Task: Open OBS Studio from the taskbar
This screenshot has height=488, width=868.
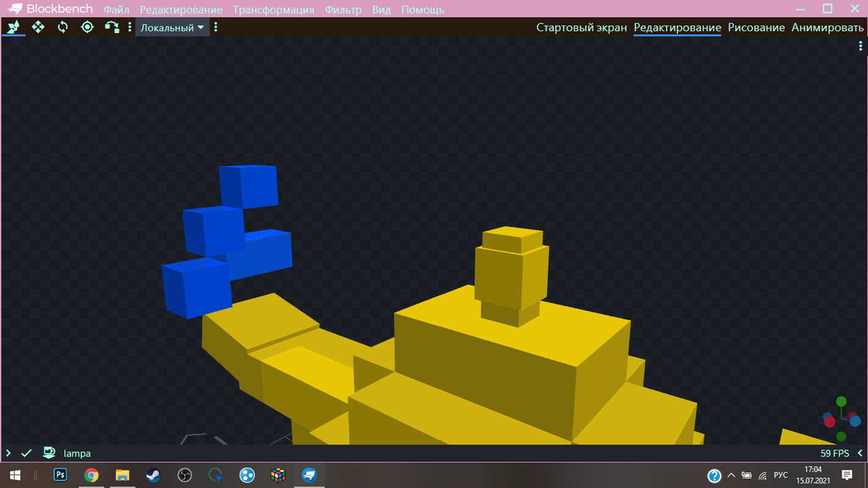Action: click(184, 475)
